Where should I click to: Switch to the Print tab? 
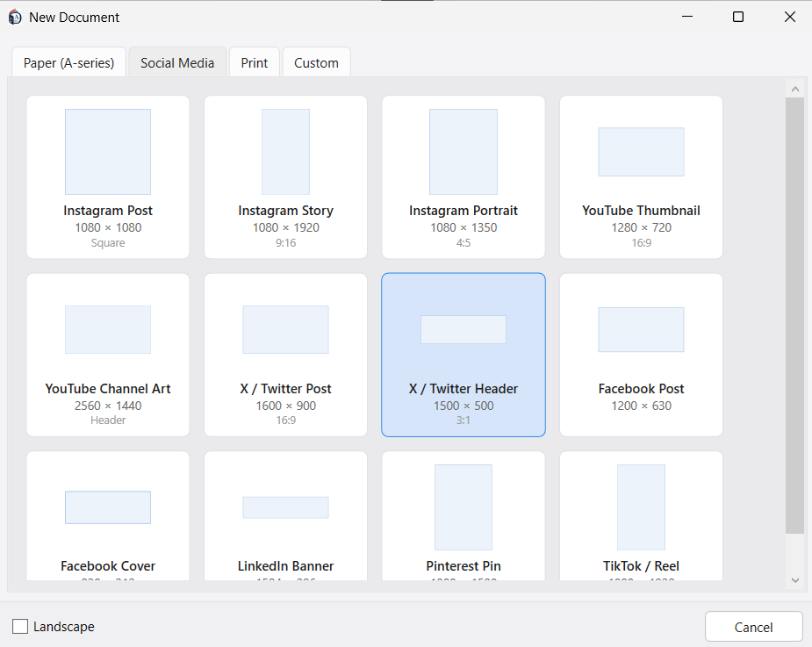255,62
